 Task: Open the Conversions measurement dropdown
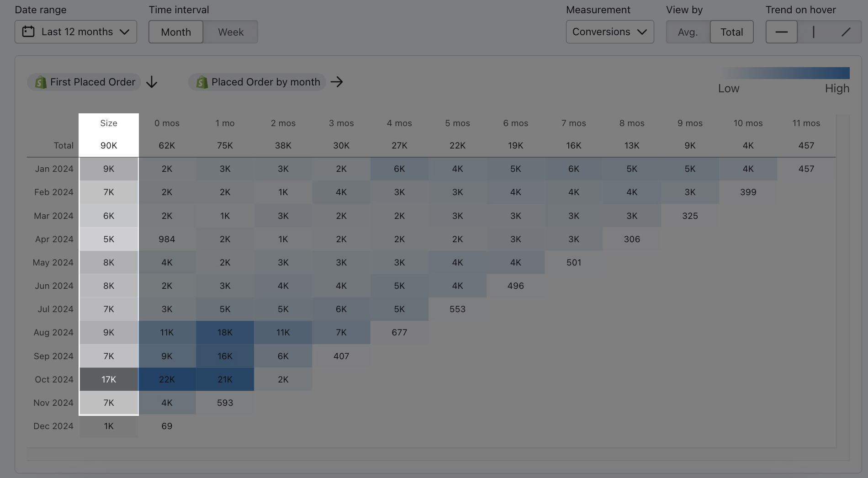pos(609,32)
